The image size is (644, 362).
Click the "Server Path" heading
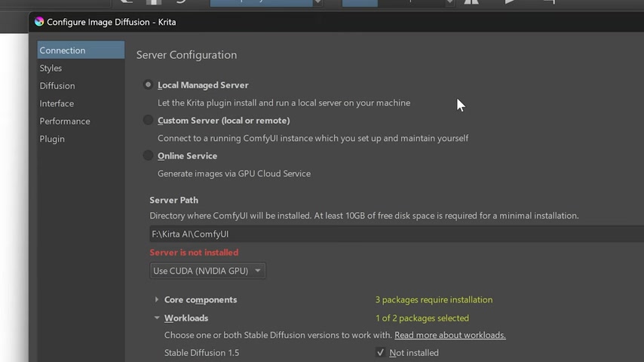[x=173, y=200]
